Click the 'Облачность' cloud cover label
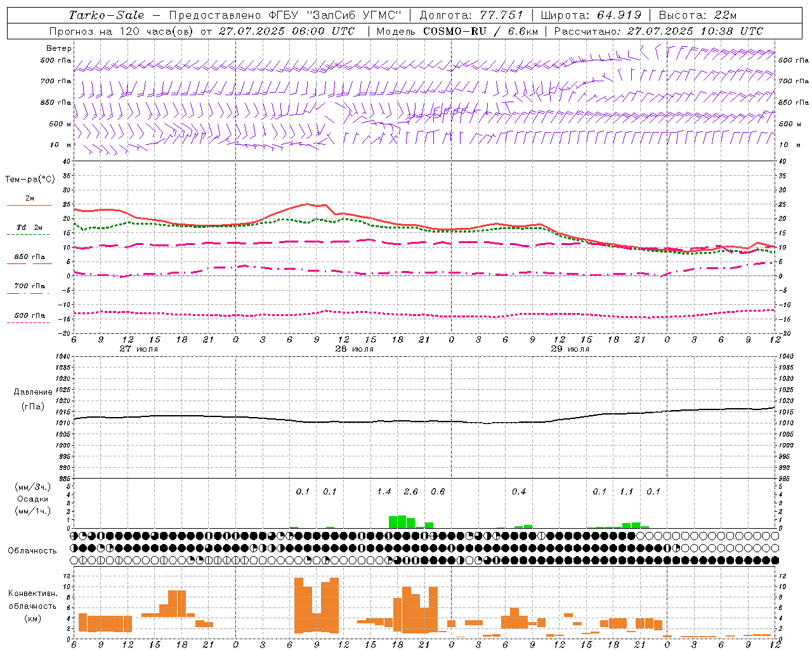812x650 pixels. pyautogui.click(x=32, y=551)
